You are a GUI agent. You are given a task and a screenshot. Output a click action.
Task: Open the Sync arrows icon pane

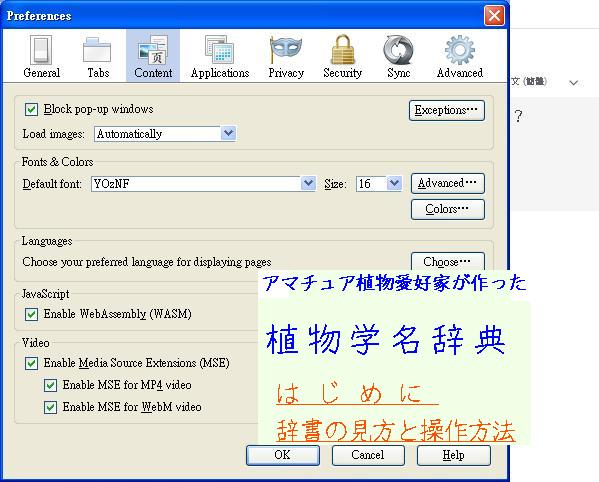[x=398, y=50]
